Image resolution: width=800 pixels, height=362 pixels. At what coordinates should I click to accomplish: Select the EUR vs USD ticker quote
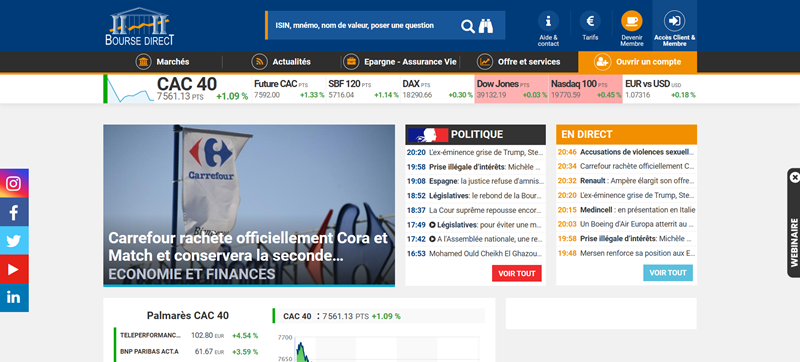click(x=660, y=89)
